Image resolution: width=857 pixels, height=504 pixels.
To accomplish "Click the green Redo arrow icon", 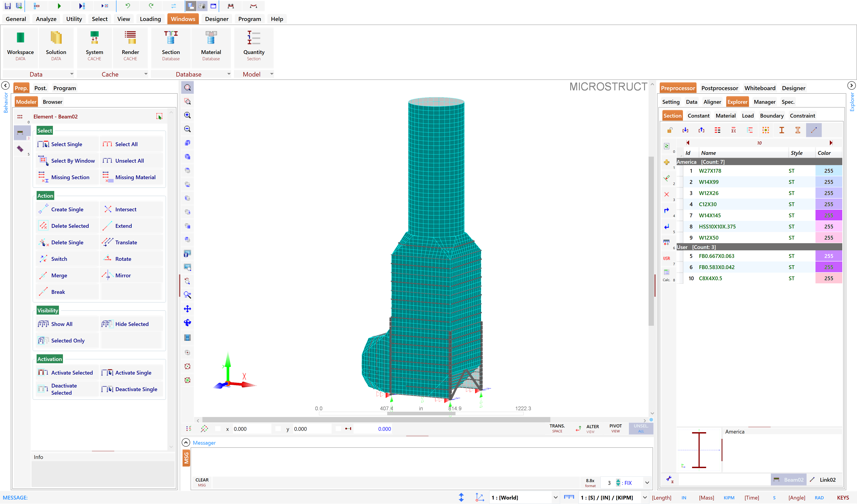I will click(151, 6).
